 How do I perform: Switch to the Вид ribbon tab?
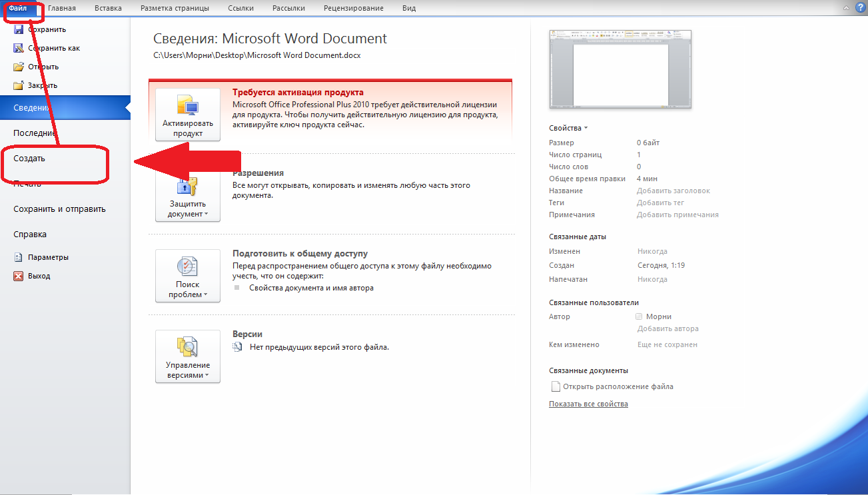409,8
